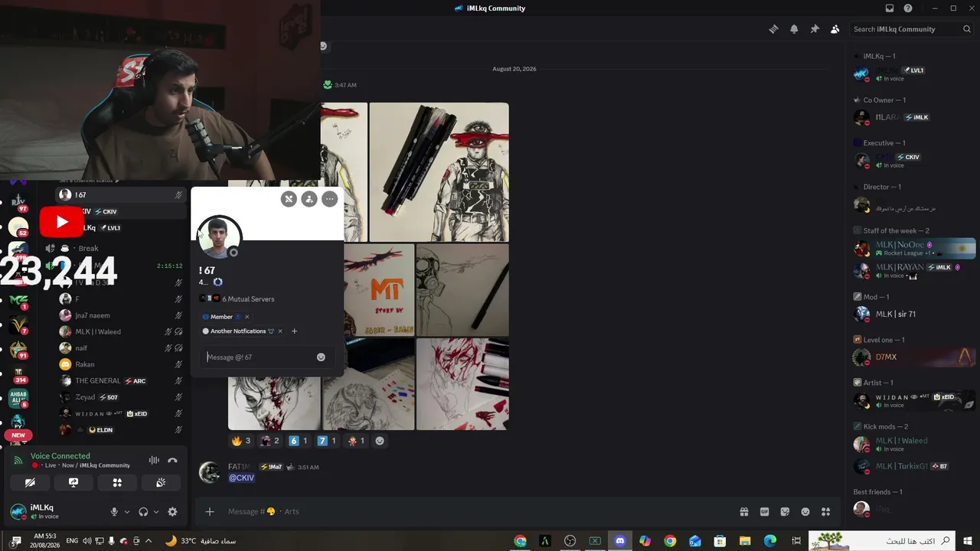980x551 pixels.
Task: Open the gift icon in message bar
Action: click(743, 511)
